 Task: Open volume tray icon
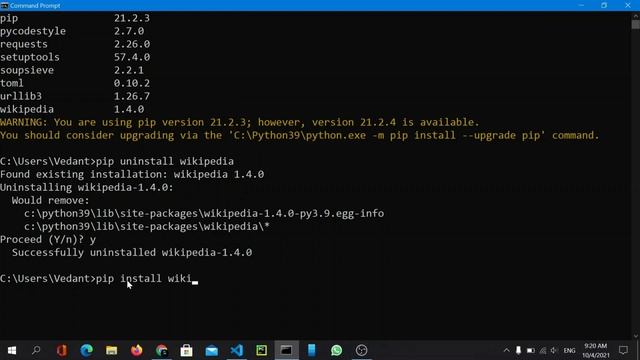point(554,350)
